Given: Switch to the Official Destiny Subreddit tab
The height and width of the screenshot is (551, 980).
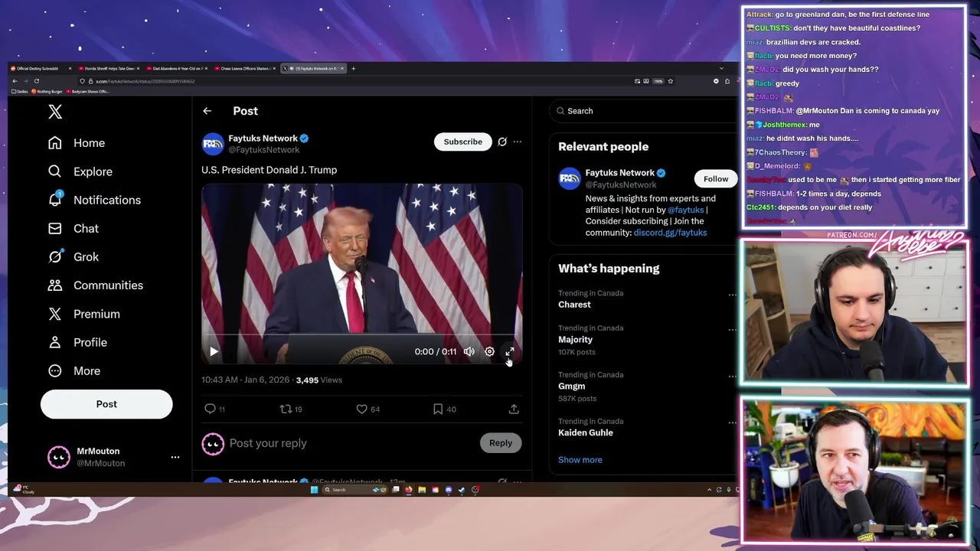Looking at the screenshot, I should click(41, 69).
